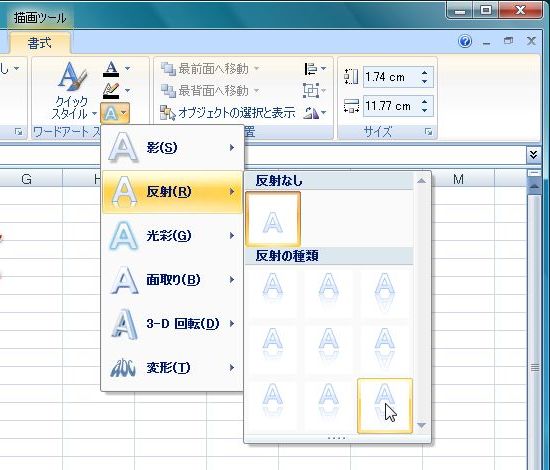This screenshot has height=470, width=550.
Task: Open the クイック スタイル WordArt gallery
Action: [x=73, y=90]
